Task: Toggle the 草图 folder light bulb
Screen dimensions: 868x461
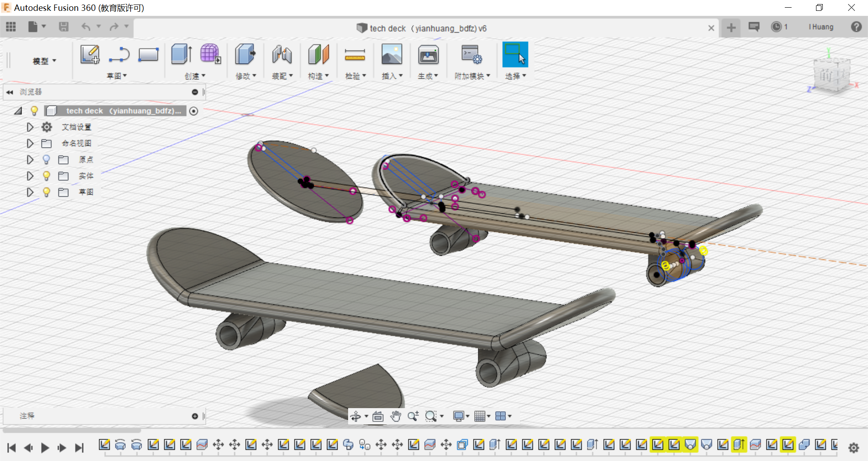Action: [x=46, y=192]
